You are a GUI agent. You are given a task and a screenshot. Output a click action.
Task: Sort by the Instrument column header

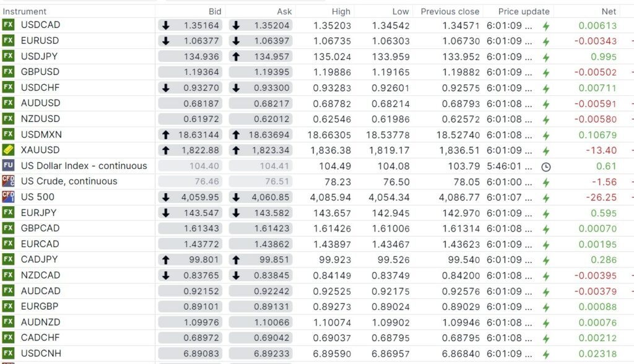click(x=25, y=11)
